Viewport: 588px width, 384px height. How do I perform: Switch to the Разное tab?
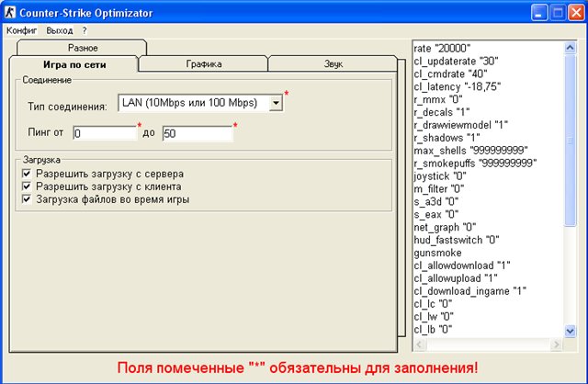coord(82,47)
